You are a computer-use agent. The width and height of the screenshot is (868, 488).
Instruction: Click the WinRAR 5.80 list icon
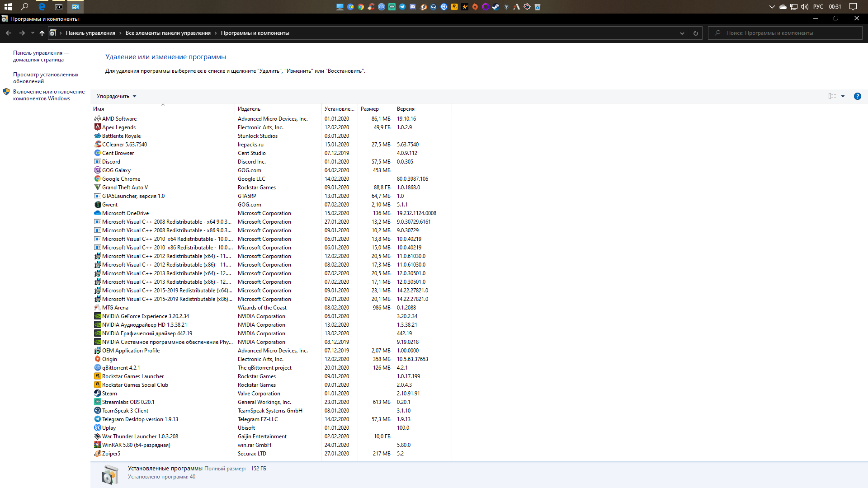click(97, 445)
